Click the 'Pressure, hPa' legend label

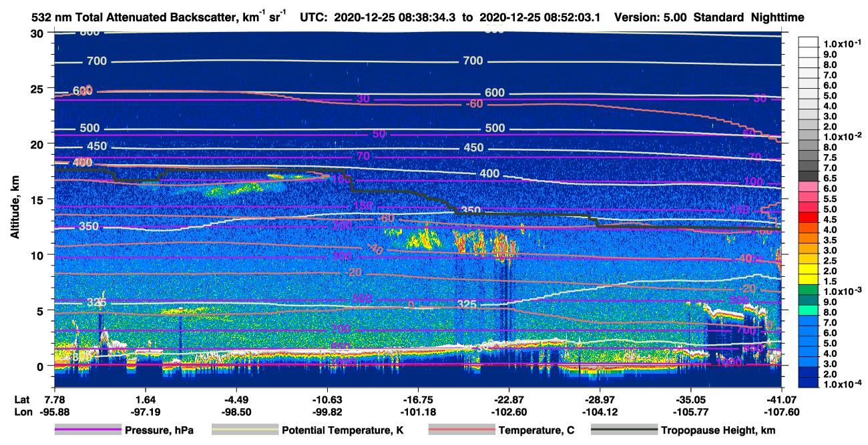click(158, 430)
